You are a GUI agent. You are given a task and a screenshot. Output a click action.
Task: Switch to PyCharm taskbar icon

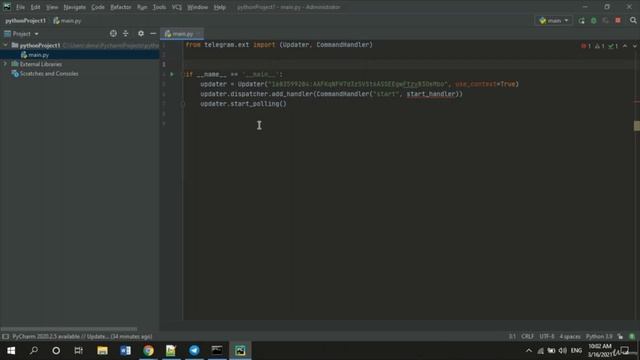(x=240, y=351)
